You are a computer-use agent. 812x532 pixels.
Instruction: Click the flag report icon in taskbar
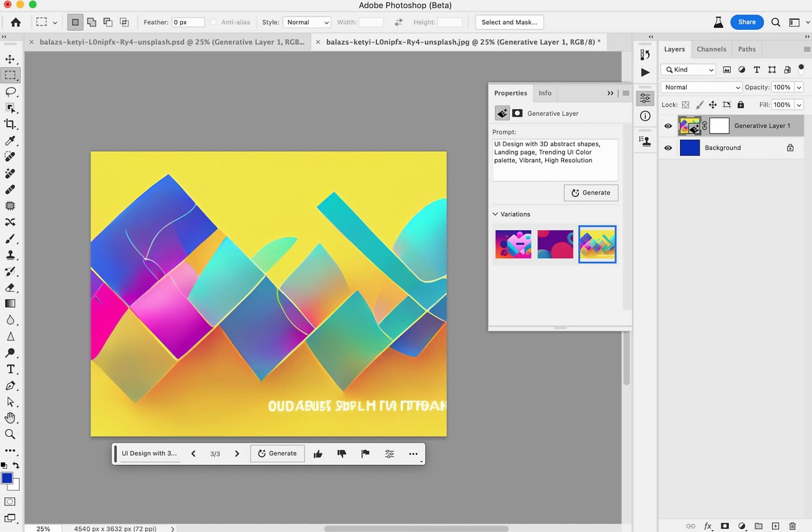click(365, 453)
